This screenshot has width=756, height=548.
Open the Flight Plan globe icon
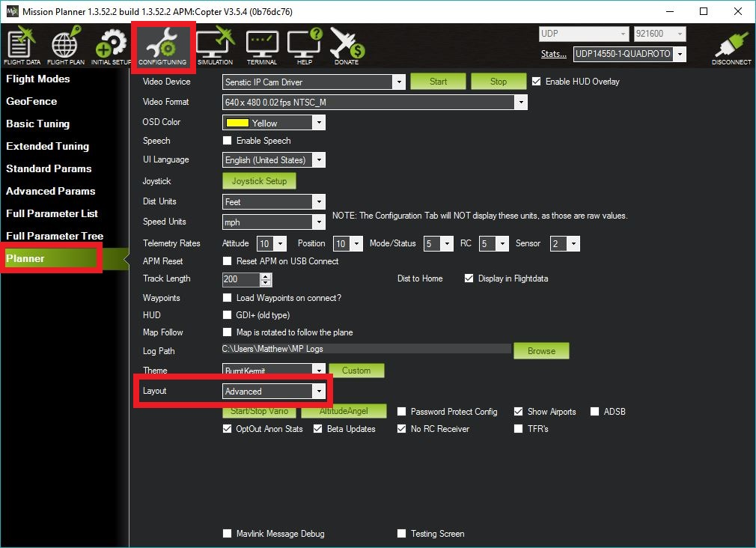tap(66, 46)
